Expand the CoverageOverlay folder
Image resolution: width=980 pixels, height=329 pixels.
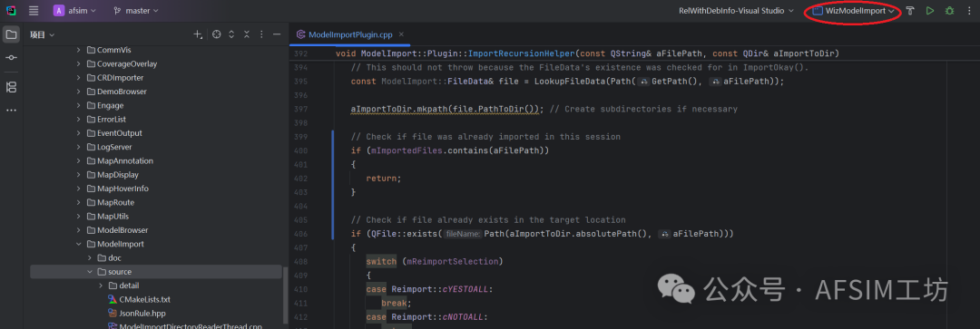tap(79, 63)
